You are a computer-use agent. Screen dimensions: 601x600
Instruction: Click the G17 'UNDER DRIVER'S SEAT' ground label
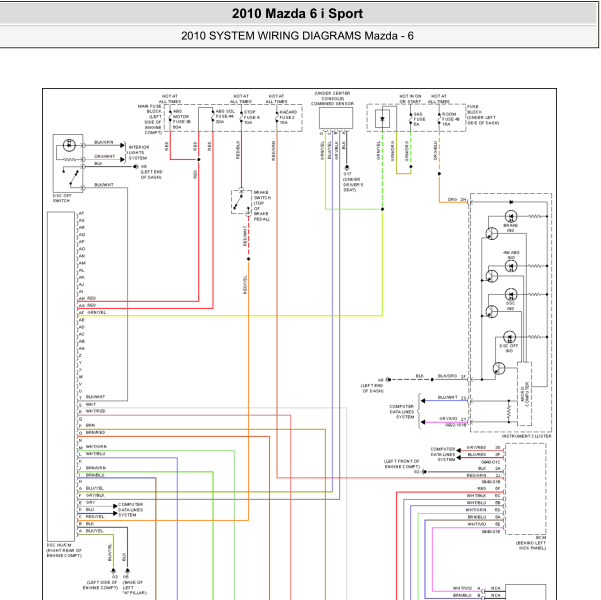pos(353,182)
